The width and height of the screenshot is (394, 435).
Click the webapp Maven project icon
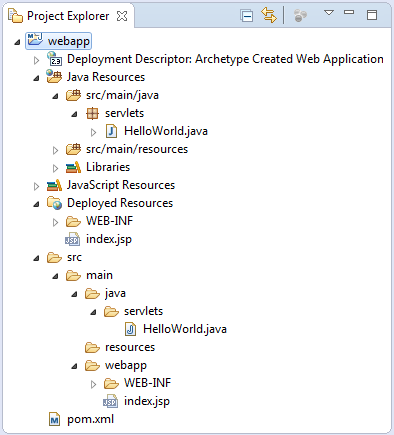pos(35,41)
